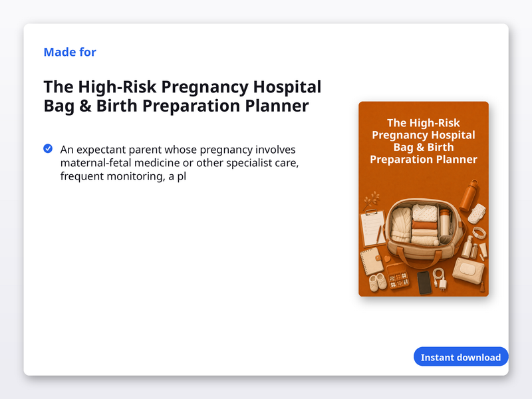Select the planner title heading text
532x399 pixels.
pyautogui.click(x=182, y=96)
